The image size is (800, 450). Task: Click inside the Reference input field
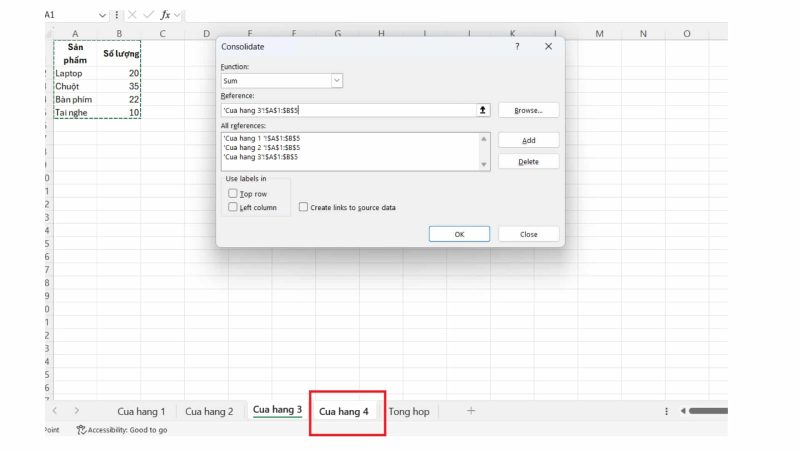(348, 110)
